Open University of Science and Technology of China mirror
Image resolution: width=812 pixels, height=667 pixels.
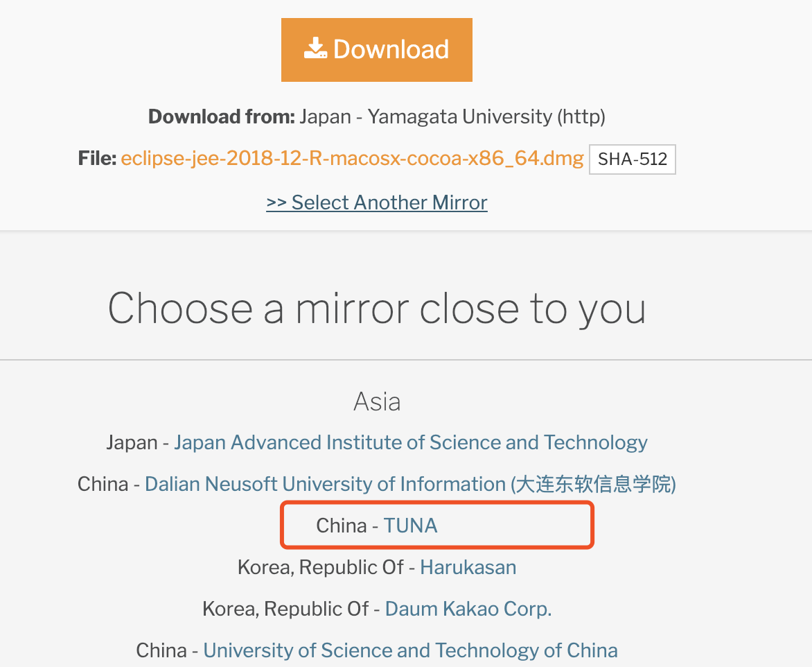pyautogui.click(x=410, y=650)
